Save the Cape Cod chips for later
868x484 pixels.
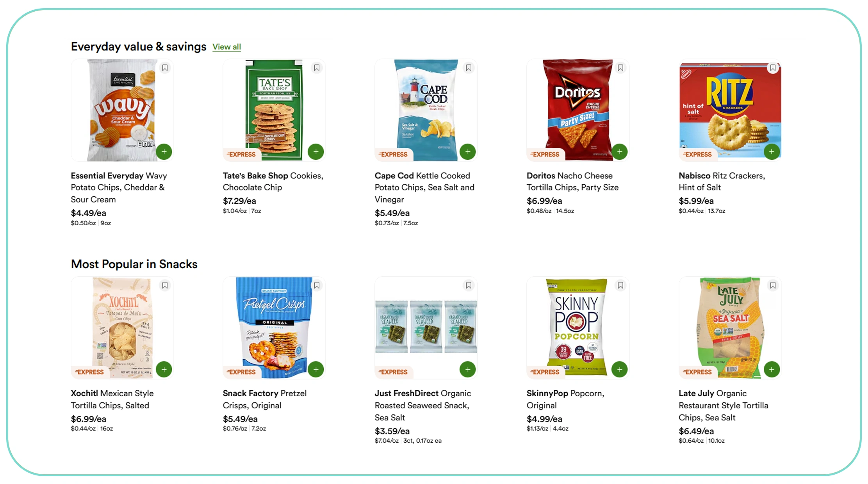[469, 68]
